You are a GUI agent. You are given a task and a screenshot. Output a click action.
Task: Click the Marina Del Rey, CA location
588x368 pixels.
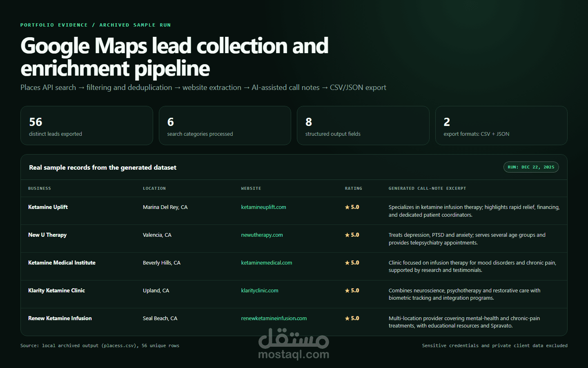(x=165, y=207)
